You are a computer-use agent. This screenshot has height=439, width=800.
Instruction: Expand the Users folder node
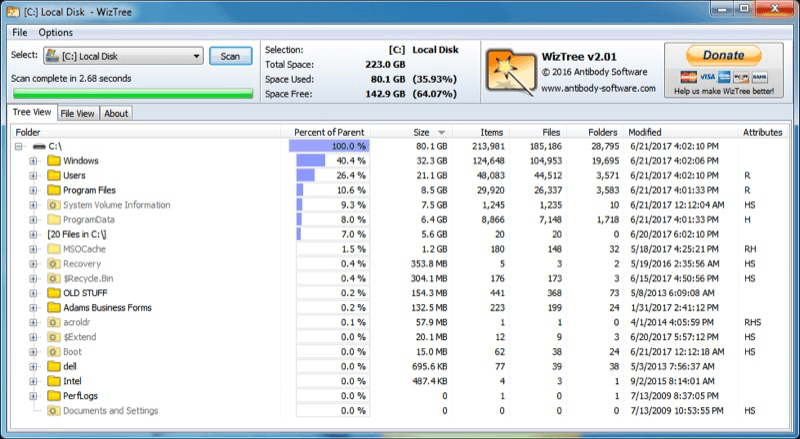click(x=34, y=176)
